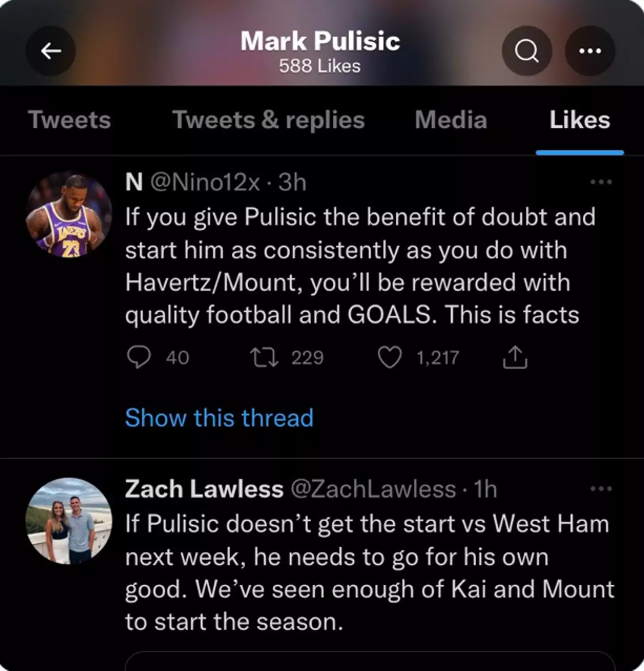The image size is (644, 671).
Task: Select the Likes tab
Action: (580, 120)
